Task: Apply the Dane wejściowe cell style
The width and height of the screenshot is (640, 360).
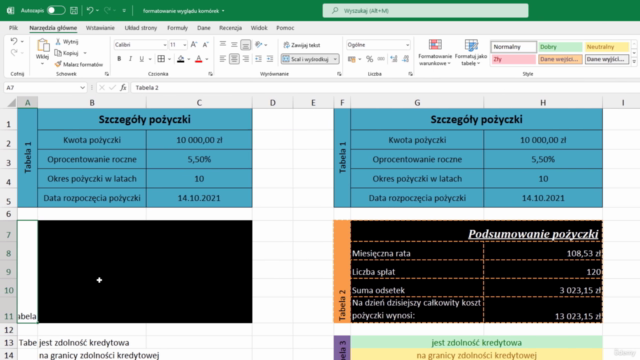Action: [x=560, y=59]
